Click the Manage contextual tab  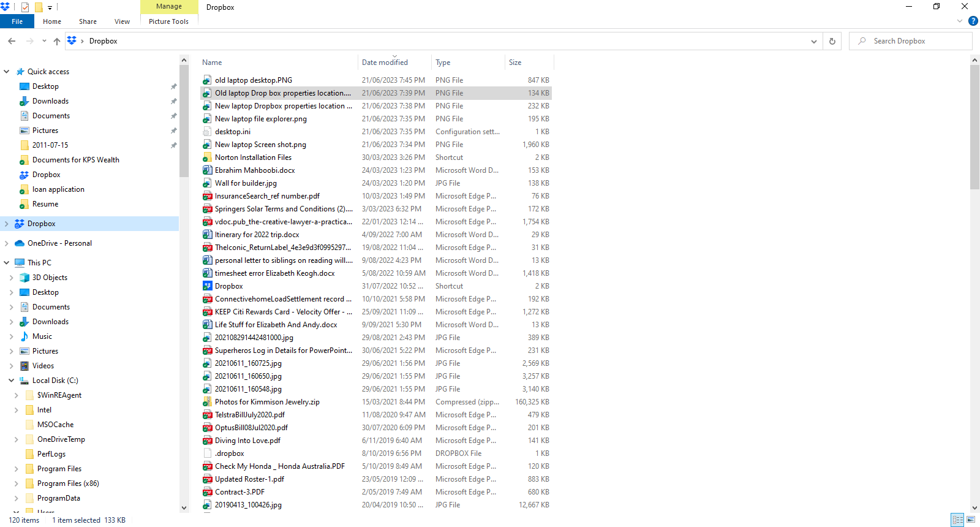pos(169,7)
